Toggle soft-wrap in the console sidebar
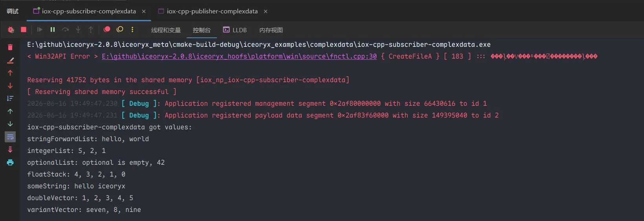 tap(10, 137)
